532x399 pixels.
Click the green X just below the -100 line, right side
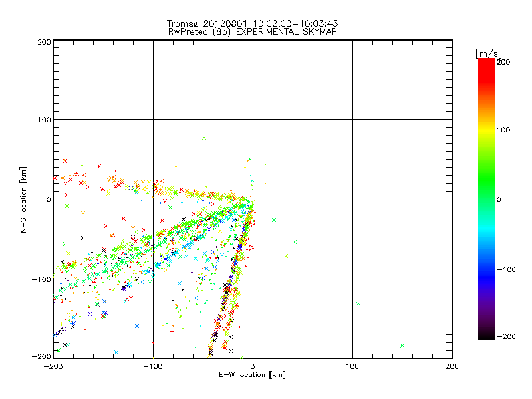[x=358, y=304]
